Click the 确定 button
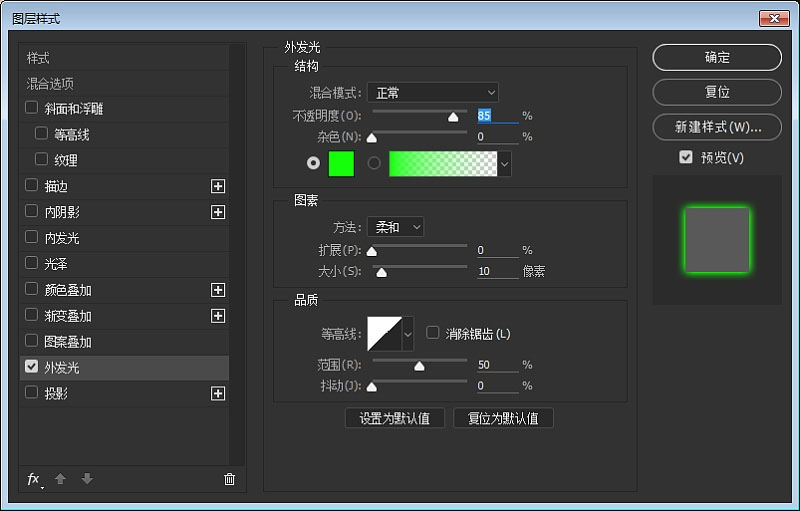 click(717, 58)
